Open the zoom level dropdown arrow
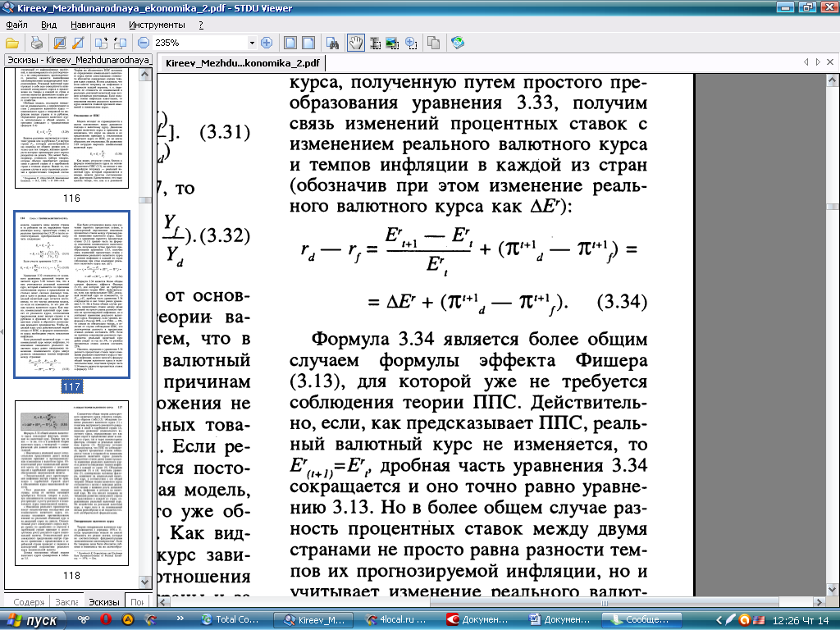Viewport: 840px width, 630px height. pos(252,43)
